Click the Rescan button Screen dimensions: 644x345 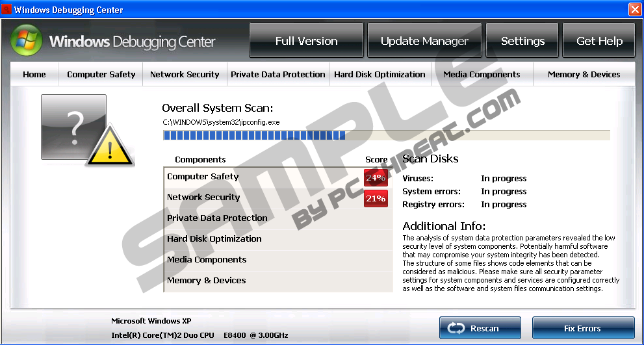[x=480, y=328]
